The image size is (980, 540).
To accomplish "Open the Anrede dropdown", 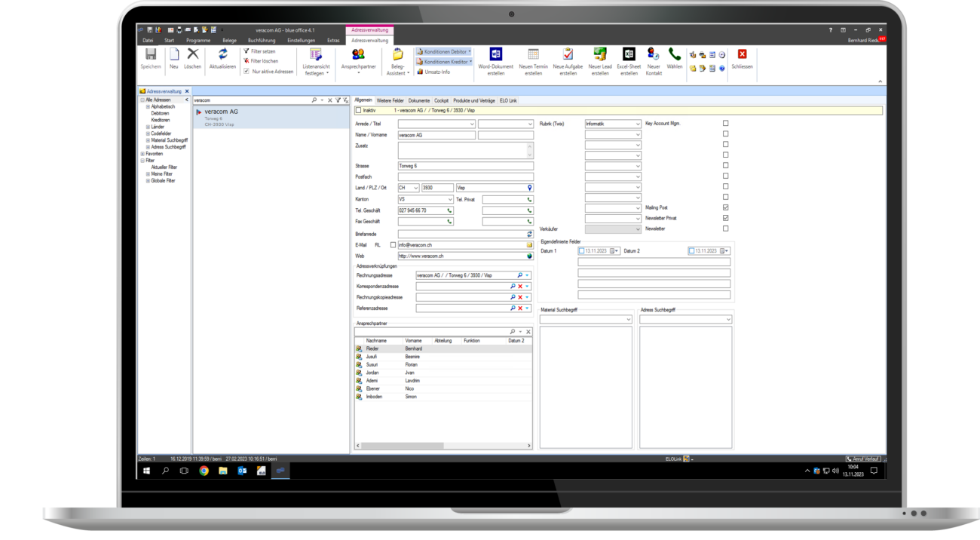I will click(472, 124).
